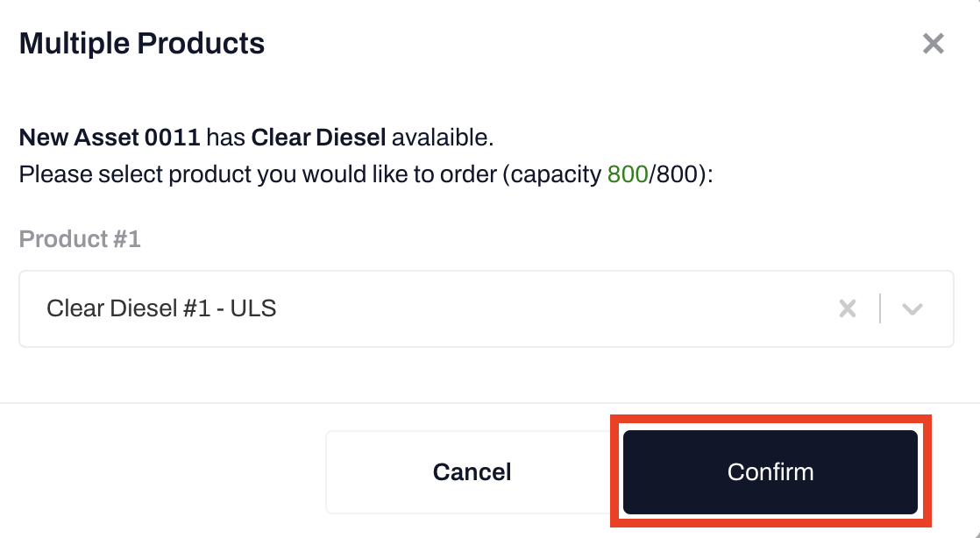Click the Product #1 field label
Screen dimensions: 980x538
point(80,239)
